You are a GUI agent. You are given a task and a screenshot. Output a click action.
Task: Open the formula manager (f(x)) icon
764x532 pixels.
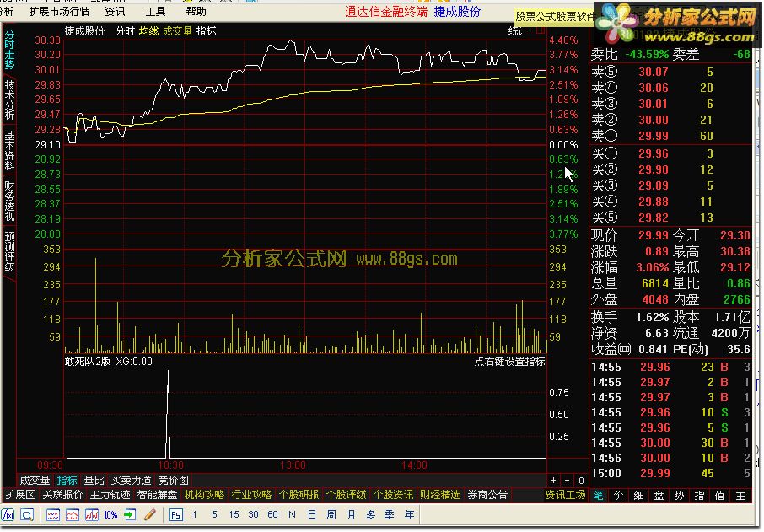pos(8,514)
